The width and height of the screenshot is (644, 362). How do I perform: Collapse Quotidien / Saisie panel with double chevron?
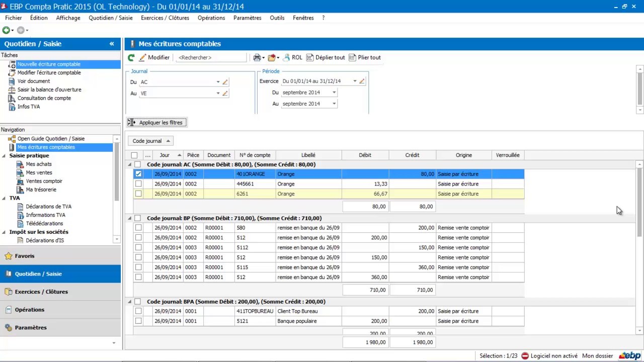(112, 44)
